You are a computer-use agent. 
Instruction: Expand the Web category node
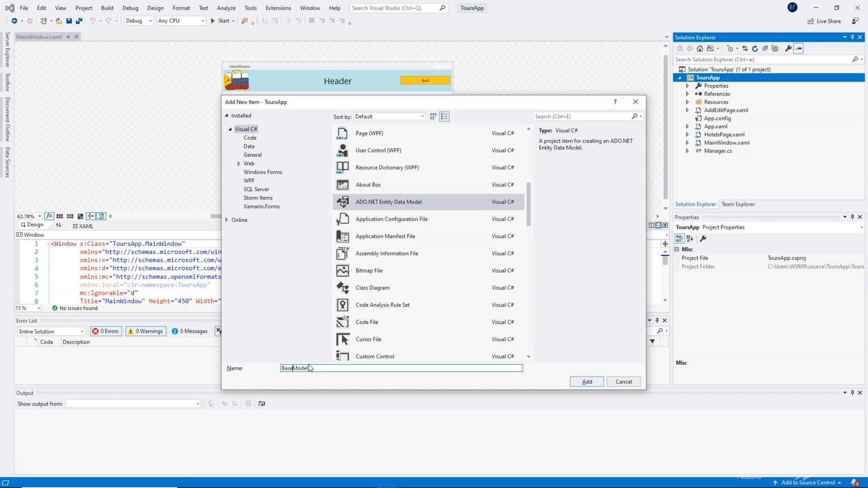tap(239, 164)
